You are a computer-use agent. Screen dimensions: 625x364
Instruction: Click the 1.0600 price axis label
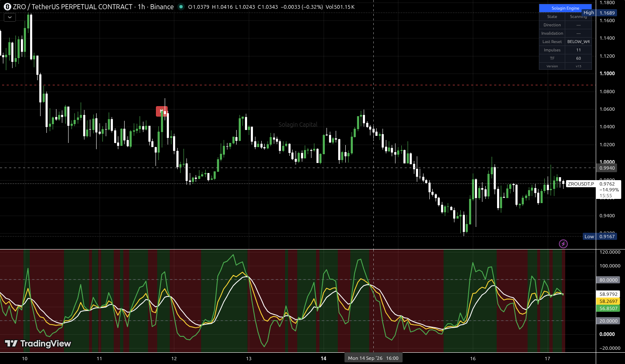(x=607, y=109)
